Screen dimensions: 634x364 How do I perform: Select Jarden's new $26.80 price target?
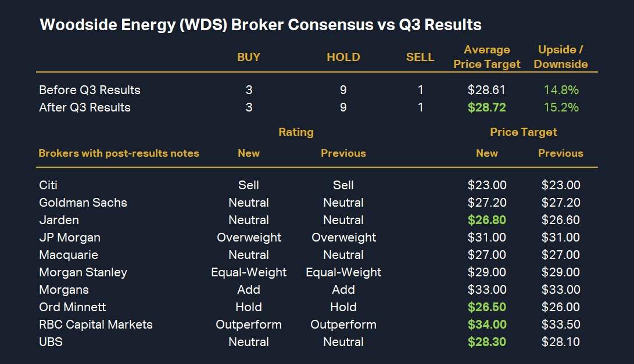(x=487, y=220)
